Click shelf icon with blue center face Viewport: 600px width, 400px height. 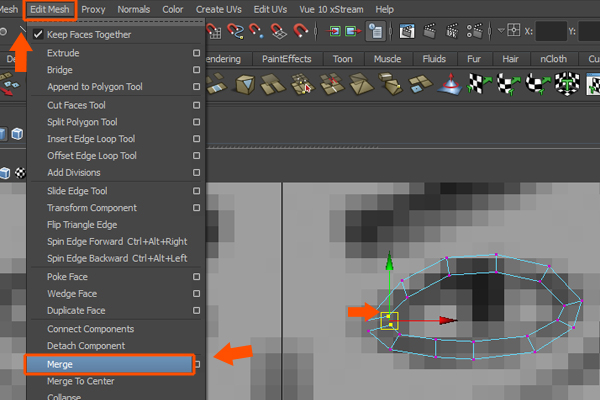click(420, 84)
